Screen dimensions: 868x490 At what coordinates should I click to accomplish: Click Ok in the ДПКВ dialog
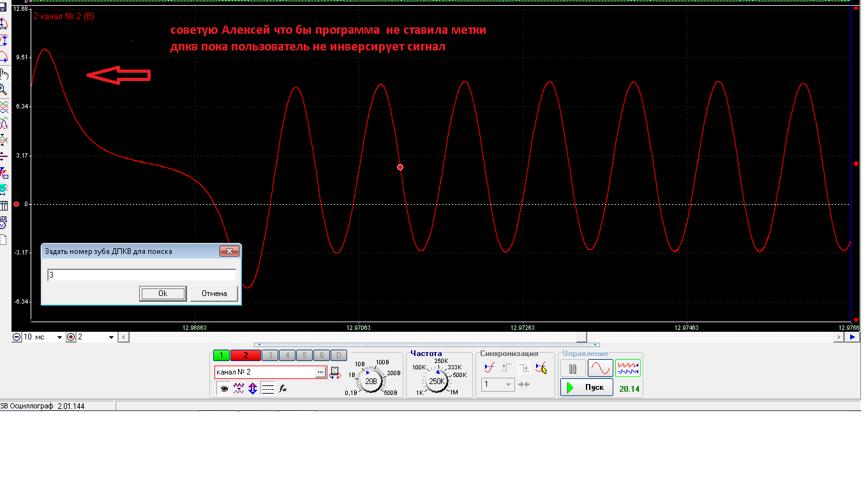163,293
